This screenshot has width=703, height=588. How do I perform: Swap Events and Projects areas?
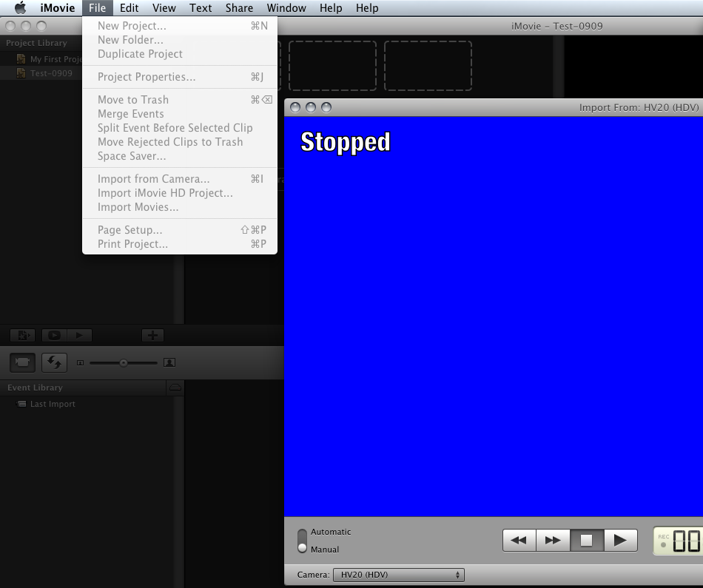tap(54, 362)
